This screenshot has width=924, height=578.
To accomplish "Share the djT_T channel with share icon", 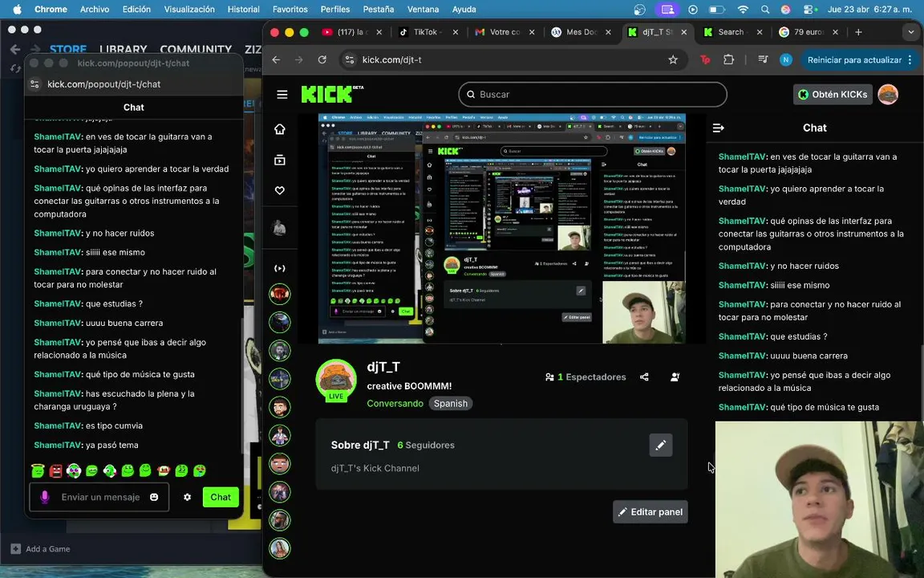I will point(644,377).
